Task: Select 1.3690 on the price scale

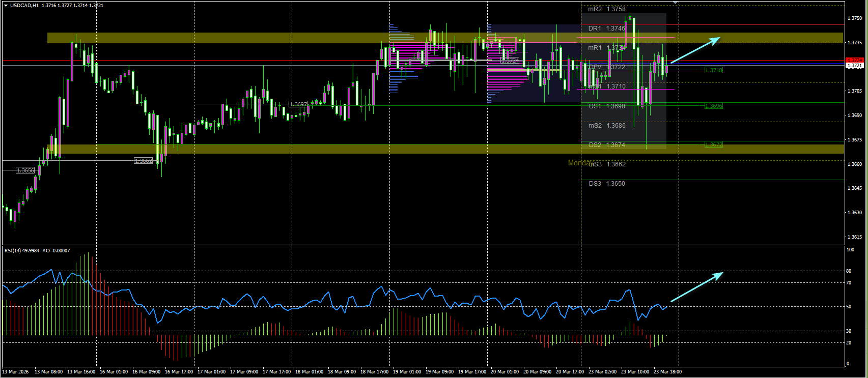Action: coord(855,115)
